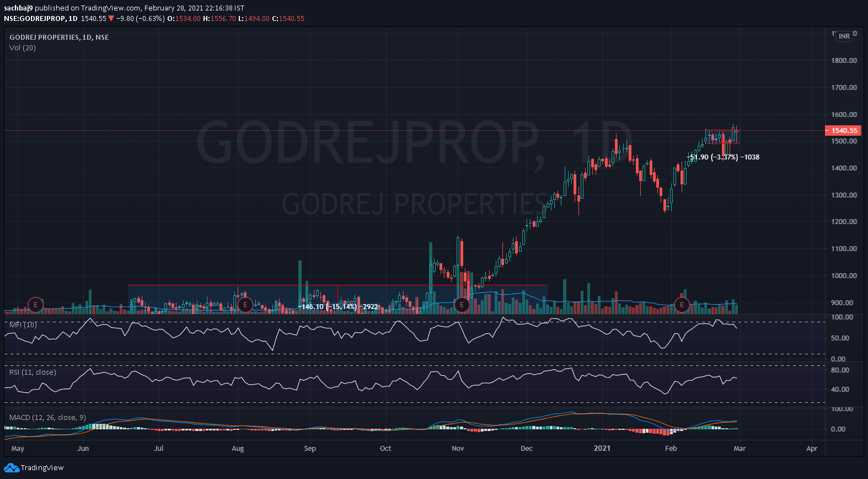
Task: Click the earnings marker left of June
Action: pos(35,305)
